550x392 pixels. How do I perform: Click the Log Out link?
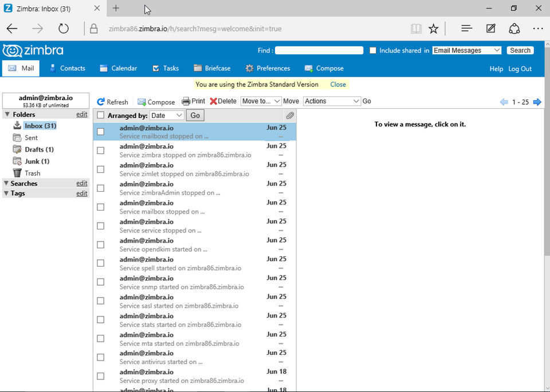pyautogui.click(x=520, y=69)
